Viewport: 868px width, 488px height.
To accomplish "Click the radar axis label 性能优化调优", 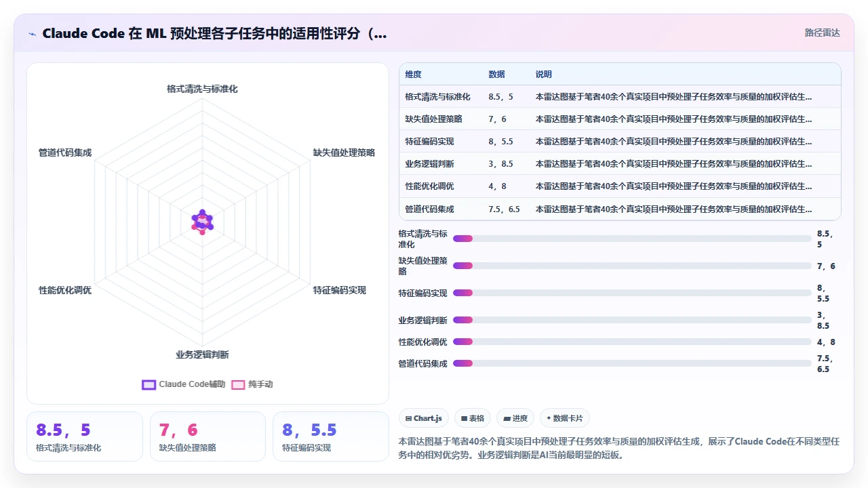I will point(65,290).
